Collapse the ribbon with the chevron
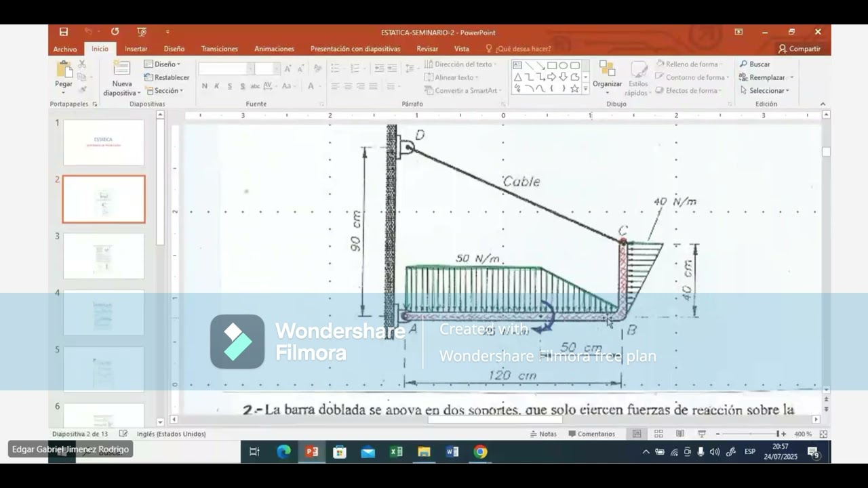The image size is (868, 488). pos(823,104)
